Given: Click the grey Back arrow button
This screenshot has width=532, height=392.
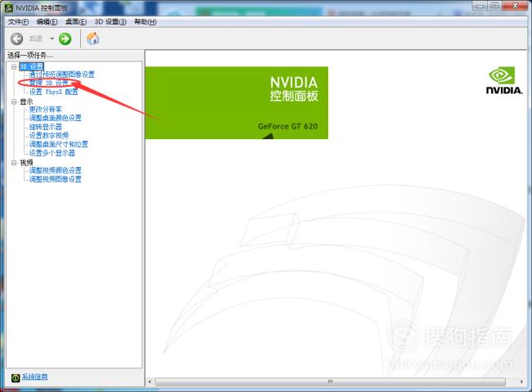Looking at the screenshot, I should click(x=16, y=38).
